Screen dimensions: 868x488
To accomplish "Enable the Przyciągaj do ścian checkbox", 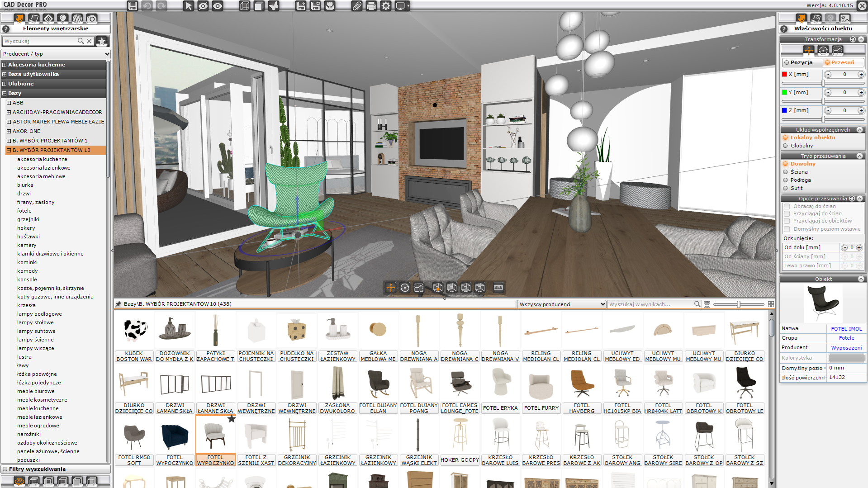I will (x=787, y=213).
